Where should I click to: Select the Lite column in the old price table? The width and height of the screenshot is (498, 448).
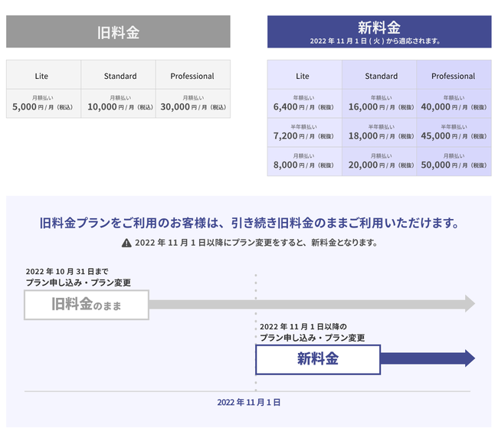click(42, 76)
